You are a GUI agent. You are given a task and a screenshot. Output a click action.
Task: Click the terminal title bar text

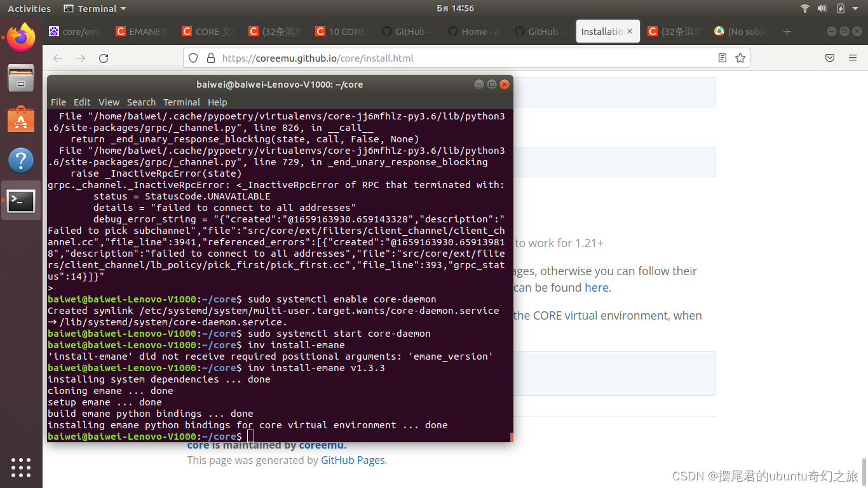coord(280,85)
